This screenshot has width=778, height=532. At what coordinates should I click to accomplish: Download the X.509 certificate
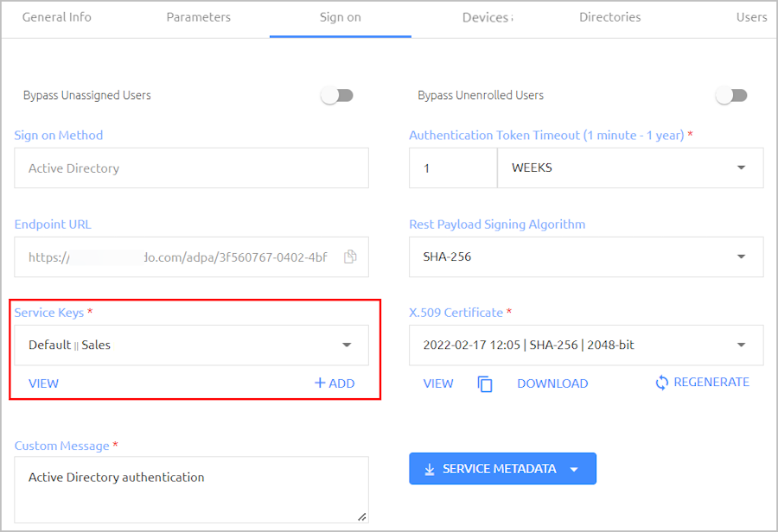tap(552, 383)
